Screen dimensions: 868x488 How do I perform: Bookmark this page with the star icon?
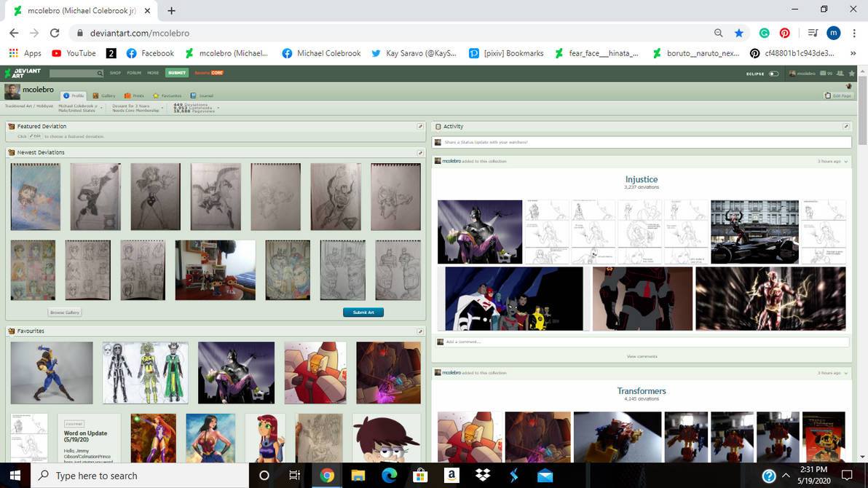pyautogui.click(x=739, y=34)
